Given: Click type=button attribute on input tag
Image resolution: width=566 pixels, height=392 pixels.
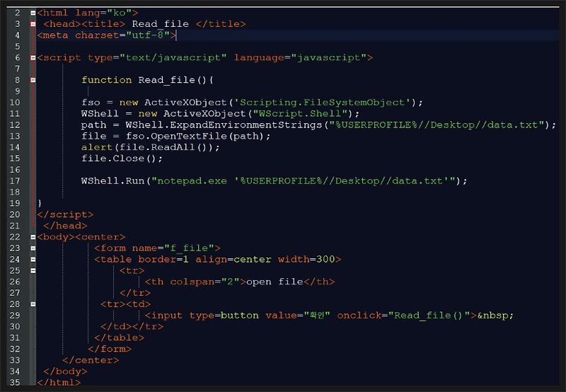Looking at the screenshot, I should pos(224,316).
